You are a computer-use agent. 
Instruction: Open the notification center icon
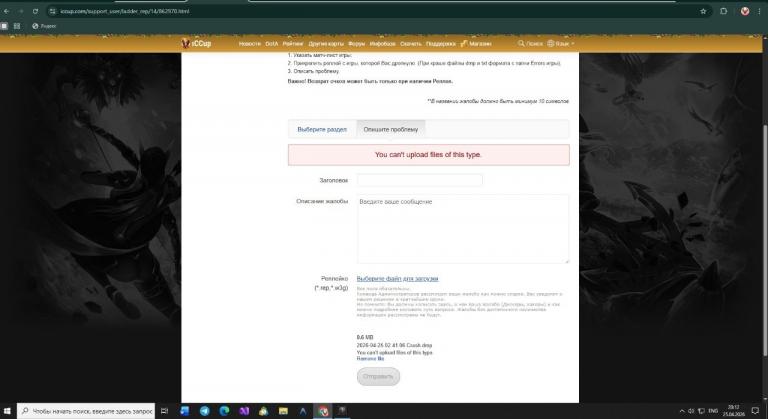click(x=755, y=411)
